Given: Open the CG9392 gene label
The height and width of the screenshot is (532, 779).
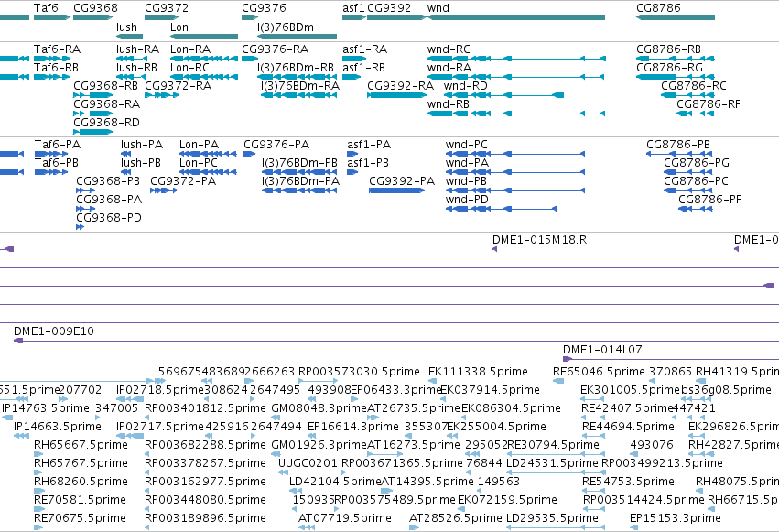Looking at the screenshot, I should click(x=389, y=8).
